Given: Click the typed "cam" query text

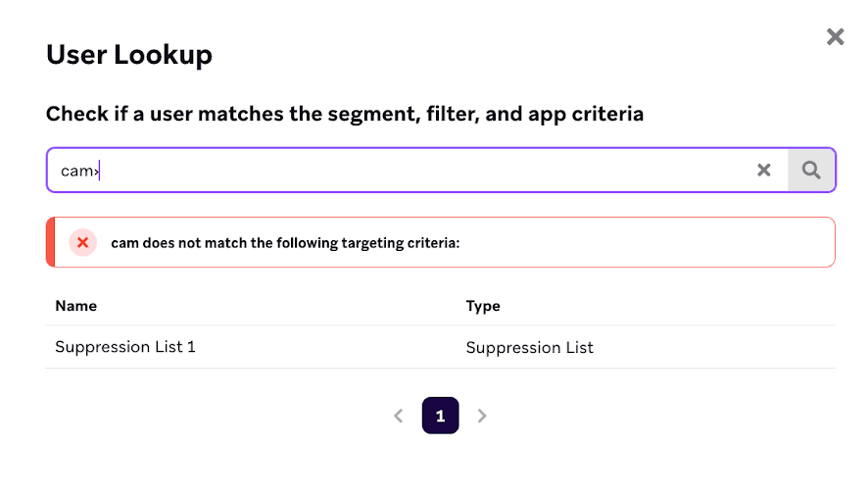Looking at the screenshot, I should click(x=75, y=171).
